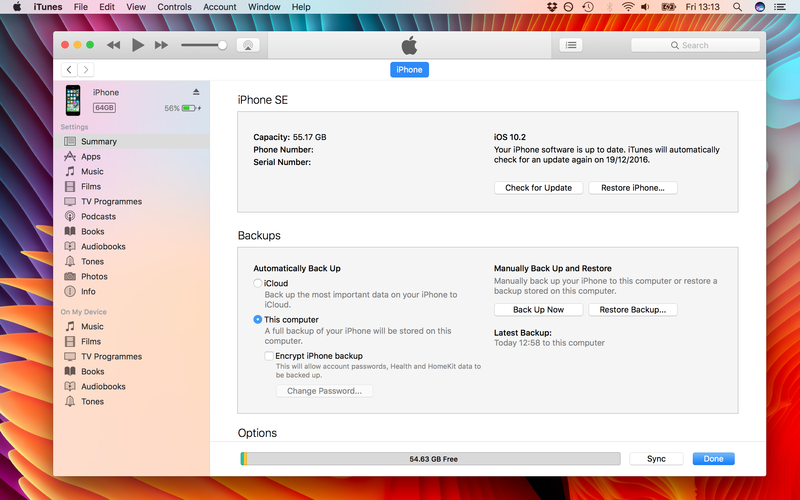The image size is (800, 500).
Task: Open Films under On My Device
Action: pos(132,341)
